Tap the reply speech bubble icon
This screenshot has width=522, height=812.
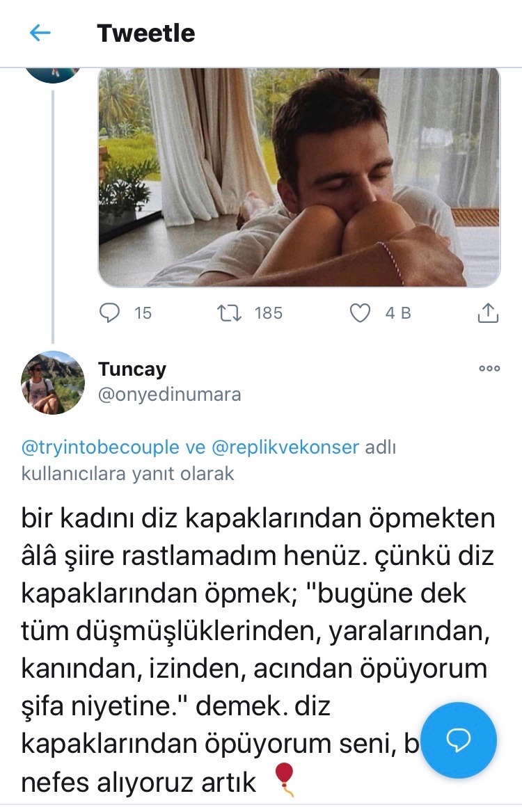pyautogui.click(x=110, y=313)
